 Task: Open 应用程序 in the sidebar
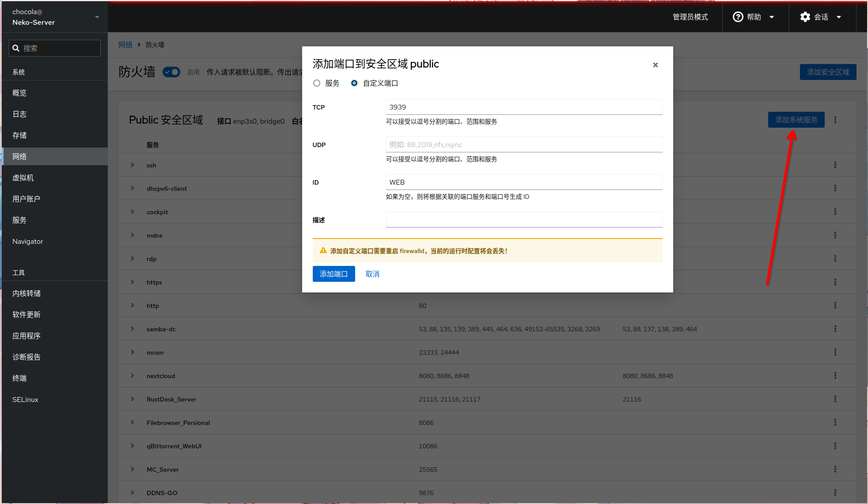point(55,336)
